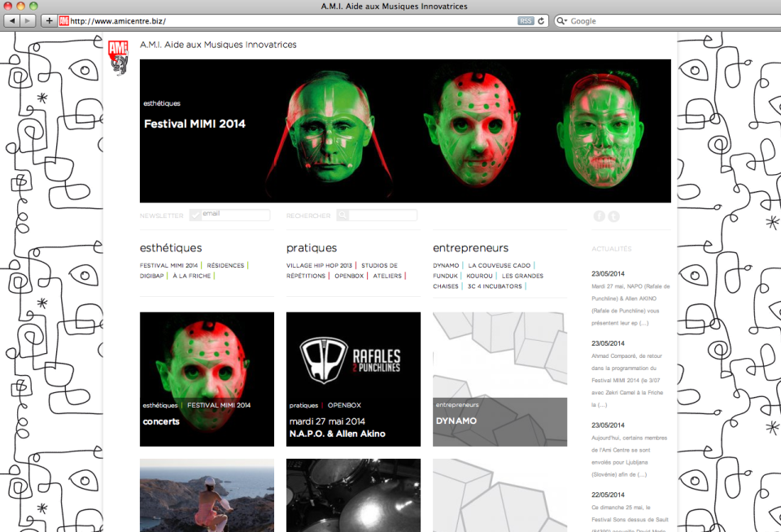
Task: Focus the newsletter email field
Action: pyautogui.click(x=236, y=215)
